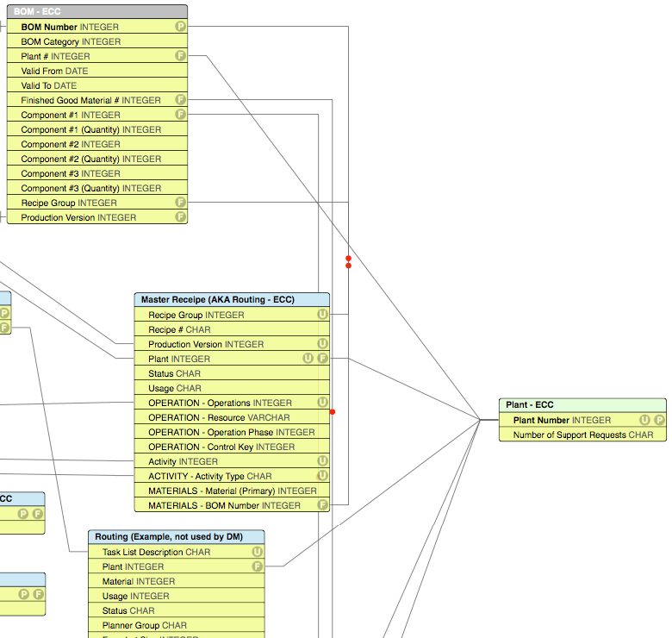Select the Planner Group CHAR field

176,625
